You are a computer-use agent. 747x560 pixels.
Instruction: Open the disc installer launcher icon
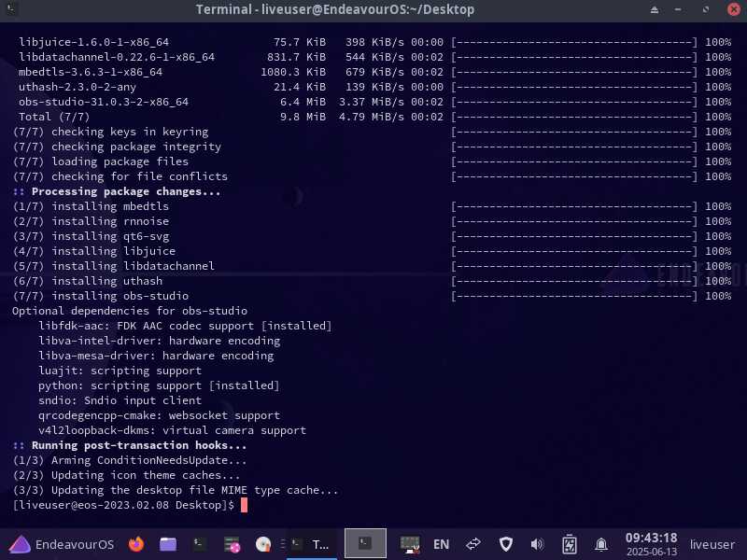(263, 544)
